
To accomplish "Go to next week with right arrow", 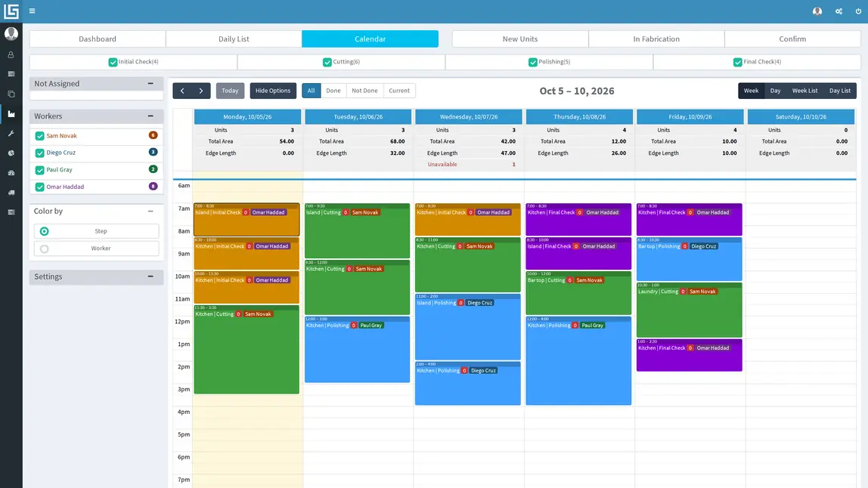I will (201, 91).
